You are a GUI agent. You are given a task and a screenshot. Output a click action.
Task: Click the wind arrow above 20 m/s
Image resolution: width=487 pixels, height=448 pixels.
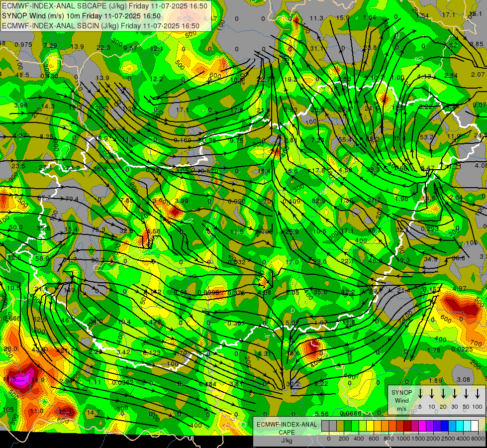(443, 394)
